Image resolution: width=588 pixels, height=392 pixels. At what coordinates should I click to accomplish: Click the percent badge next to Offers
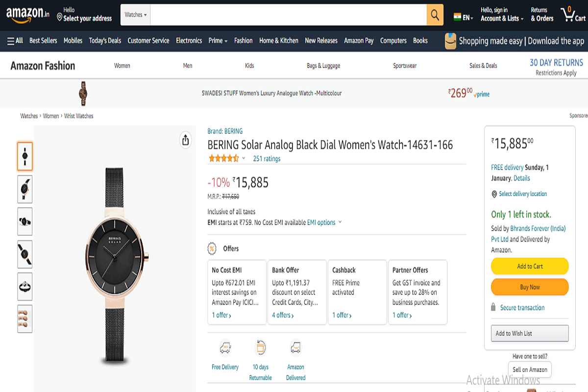(x=212, y=248)
